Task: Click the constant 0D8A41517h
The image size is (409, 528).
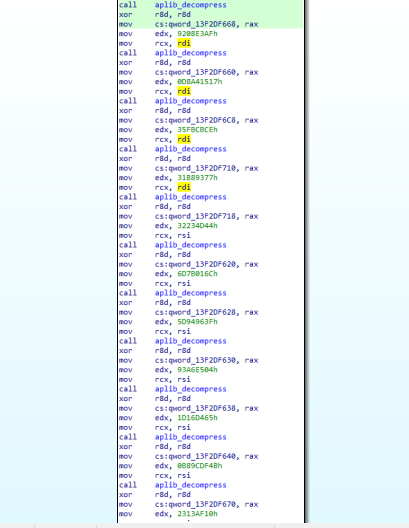Action: click(x=200, y=82)
